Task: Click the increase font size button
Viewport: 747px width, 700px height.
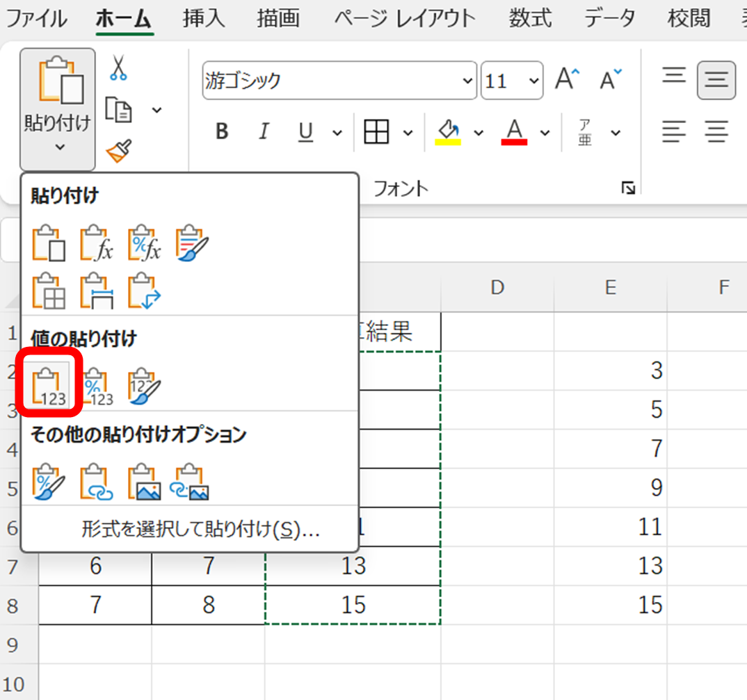Action: click(x=567, y=81)
